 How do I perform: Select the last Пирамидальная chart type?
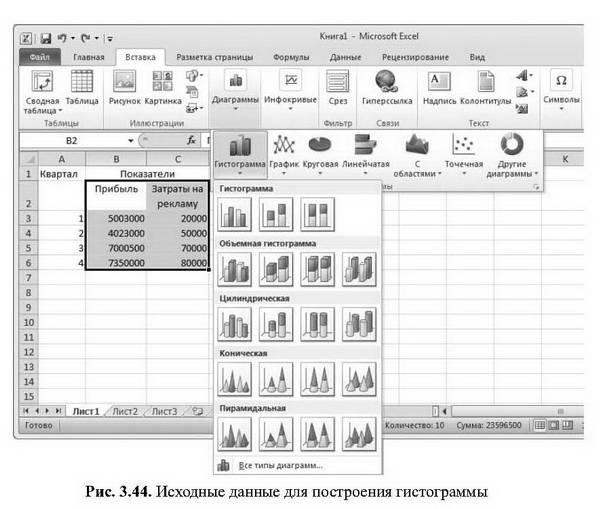tap(358, 433)
